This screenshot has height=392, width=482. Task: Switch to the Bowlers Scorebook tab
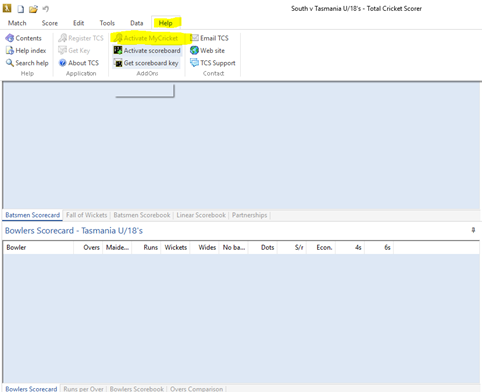click(x=137, y=389)
